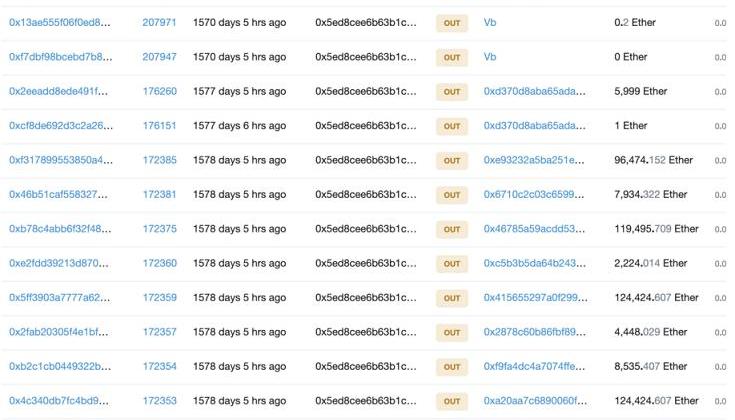Open transaction hash 0x13ae555f06f0ed8
The image size is (735, 420).
tap(60, 22)
